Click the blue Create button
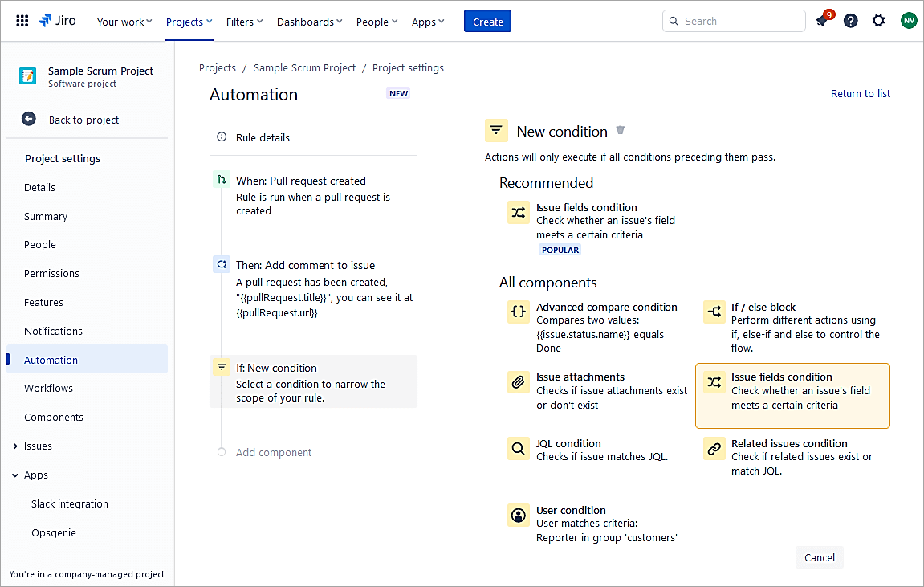924x587 pixels. pyautogui.click(x=487, y=22)
